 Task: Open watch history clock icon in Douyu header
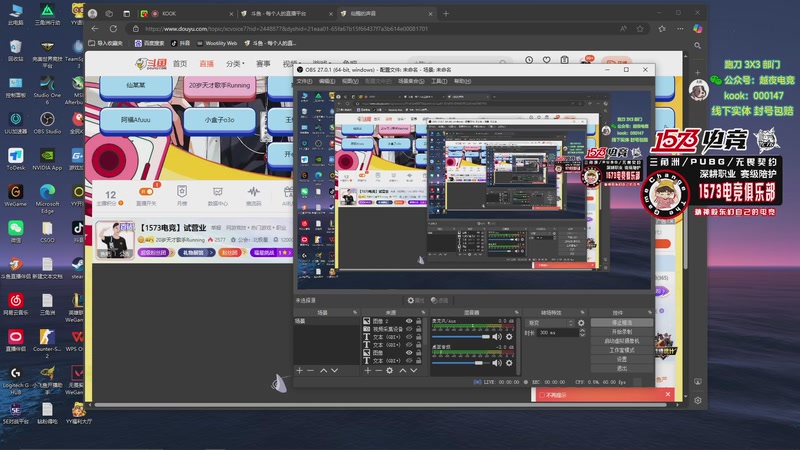[x=529, y=60]
